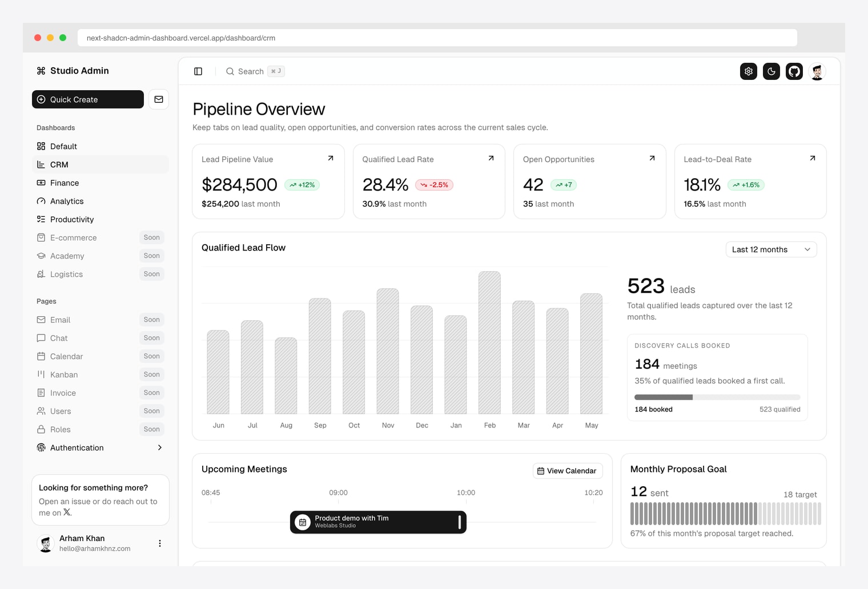Open Lead-to-Deal Rate arrow icon
The width and height of the screenshot is (868, 589).
(x=813, y=158)
